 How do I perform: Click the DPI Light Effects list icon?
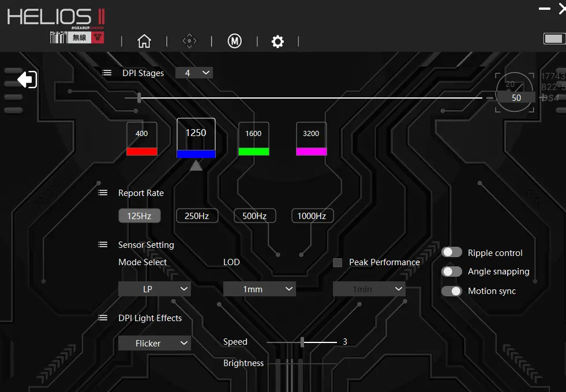(x=103, y=318)
